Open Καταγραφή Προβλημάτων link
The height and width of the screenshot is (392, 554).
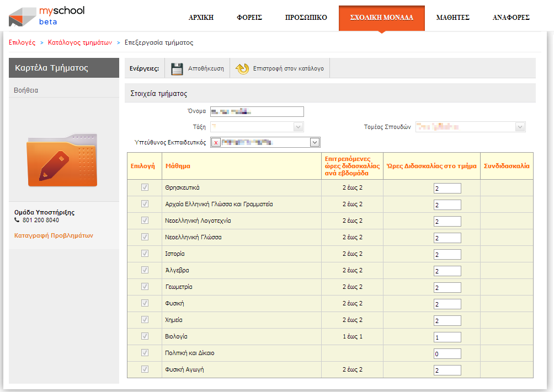coord(54,235)
